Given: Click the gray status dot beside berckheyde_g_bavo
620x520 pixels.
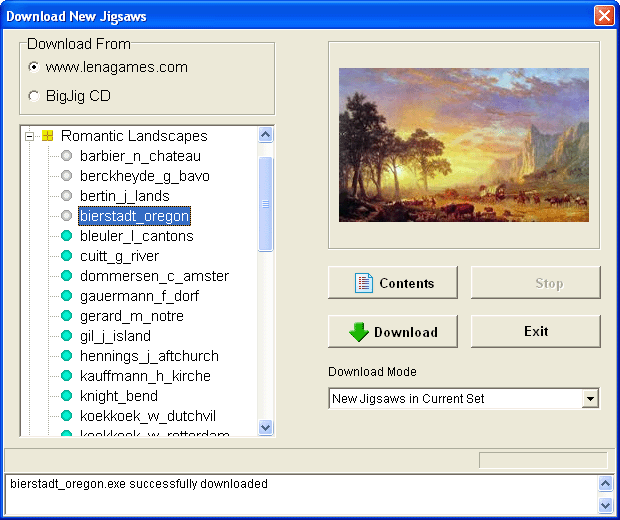Looking at the screenshot, I should pyautogui.click(x=66, y=176).
